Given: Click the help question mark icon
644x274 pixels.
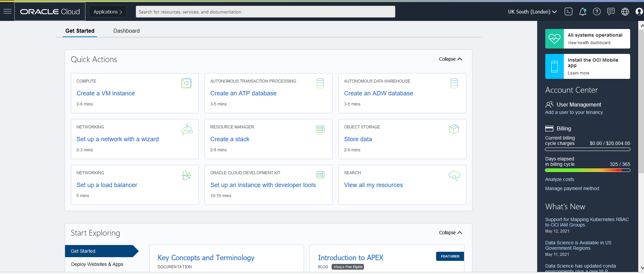Looking at the screenshot, I should (596, 12).
